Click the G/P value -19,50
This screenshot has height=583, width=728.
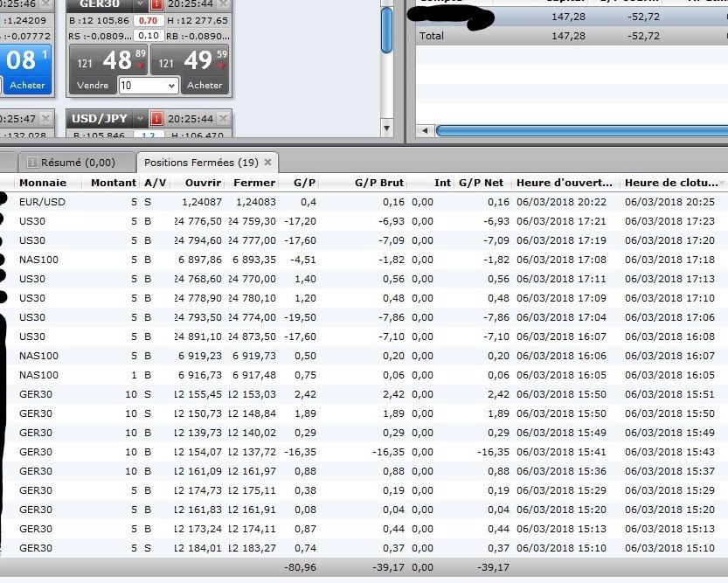point(300,317)
